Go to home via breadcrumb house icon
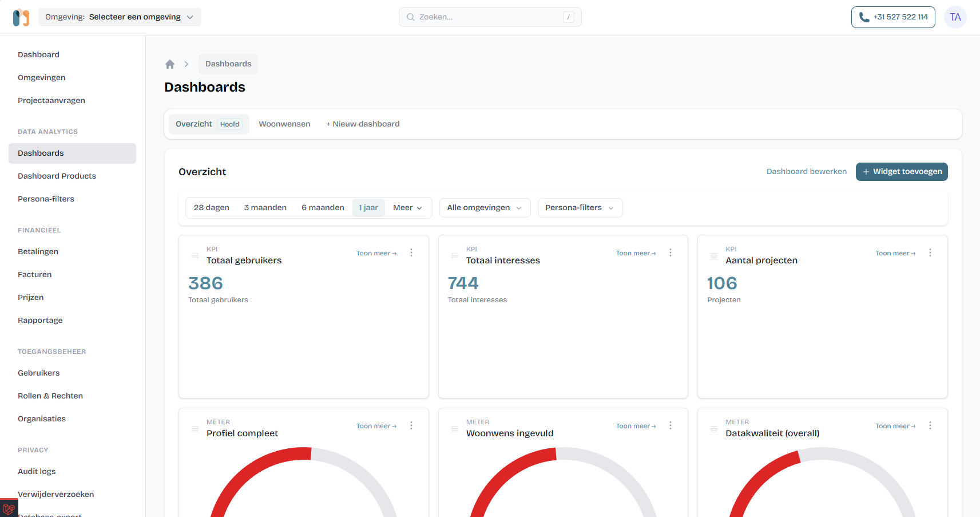 point(170,64)
